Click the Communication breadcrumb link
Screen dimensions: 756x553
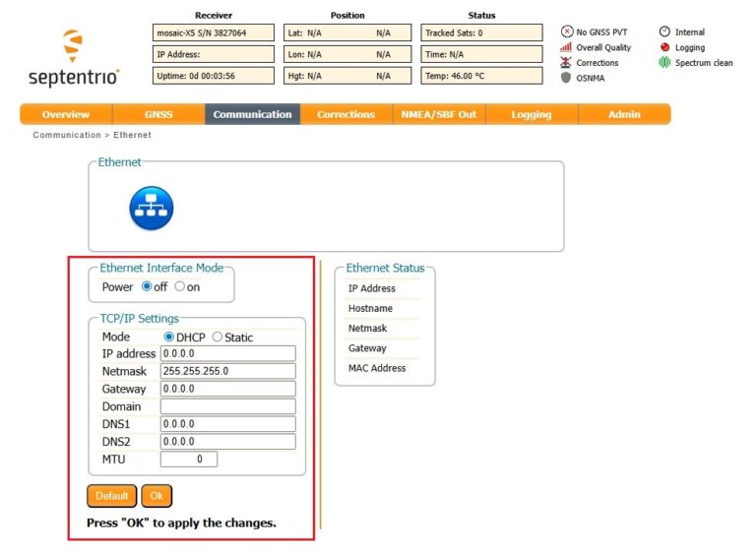coord(67,135)
